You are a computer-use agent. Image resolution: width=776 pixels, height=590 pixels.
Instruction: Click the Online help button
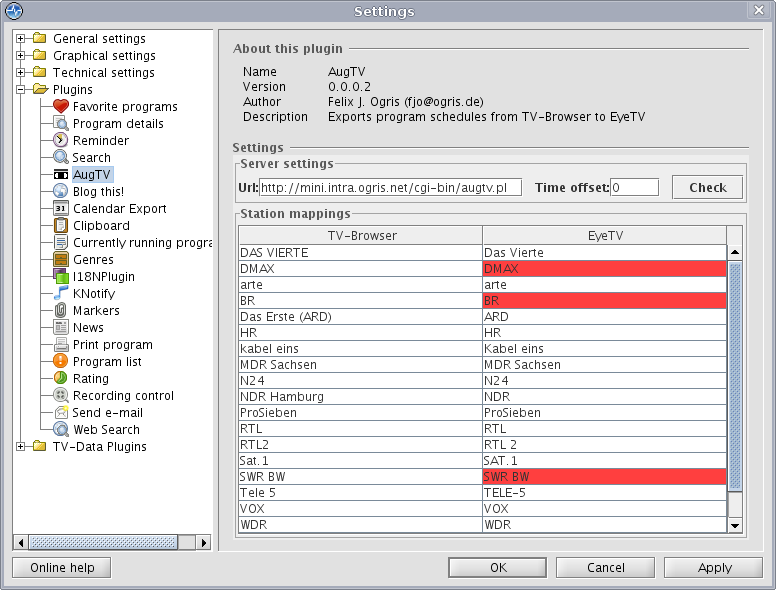tap(62, 568)
